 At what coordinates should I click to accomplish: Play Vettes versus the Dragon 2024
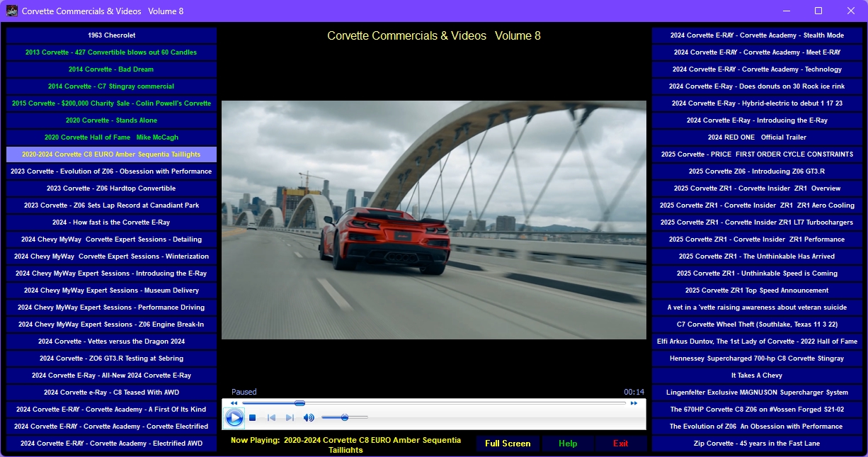[x=111, y=342]
